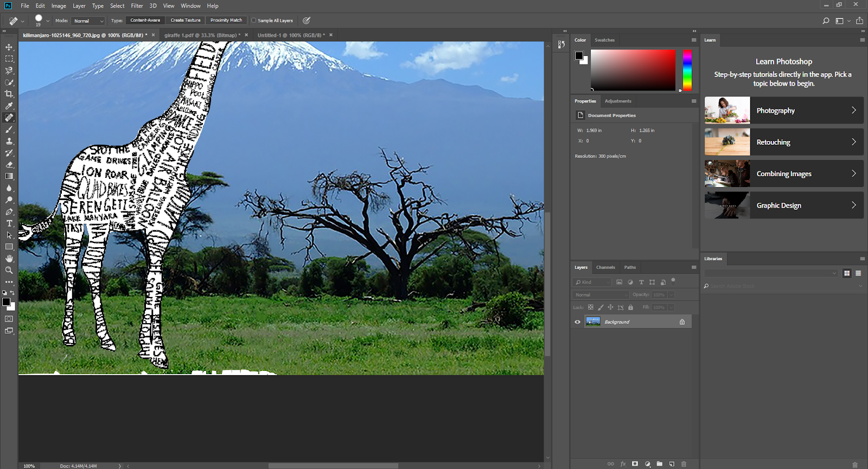This screenshot has width=868, height=469.
Task: Add a layer mask
Action: [x=635, y=464]
